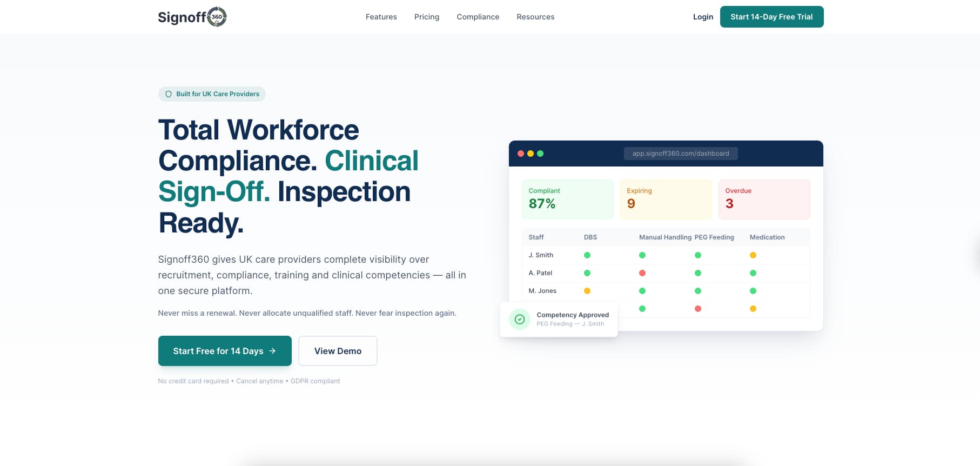Click A. Patel's red Manual Handling status dot
Screen dimensions: 980x466
point(642,273)
